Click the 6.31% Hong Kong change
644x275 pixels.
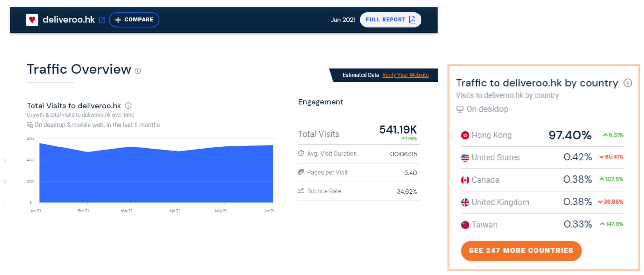pos(613,135)
